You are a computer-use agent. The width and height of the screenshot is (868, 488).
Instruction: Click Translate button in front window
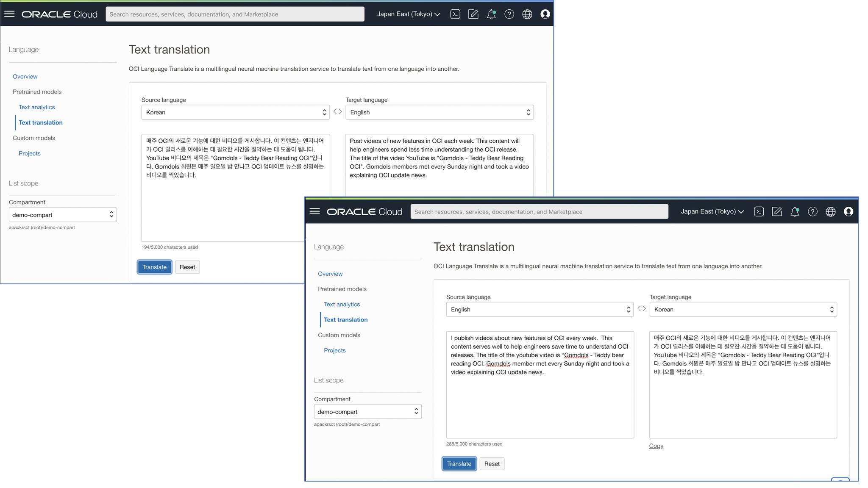pos(459,463)
